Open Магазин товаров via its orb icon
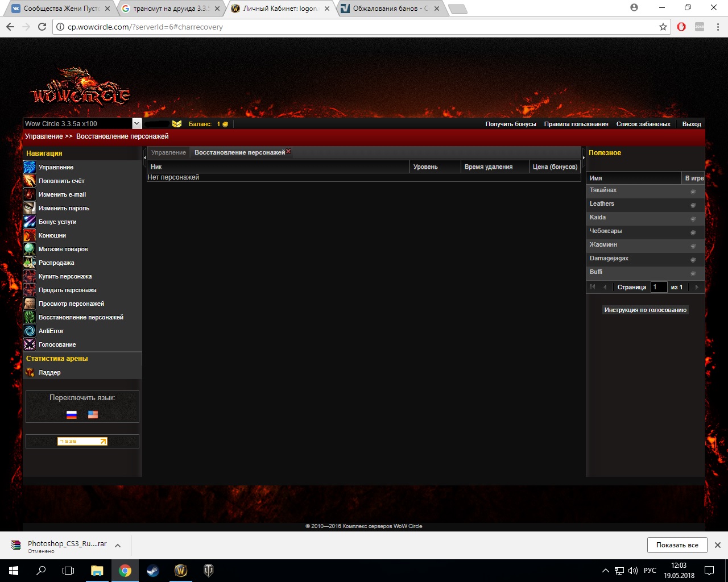 click(30, 249)
